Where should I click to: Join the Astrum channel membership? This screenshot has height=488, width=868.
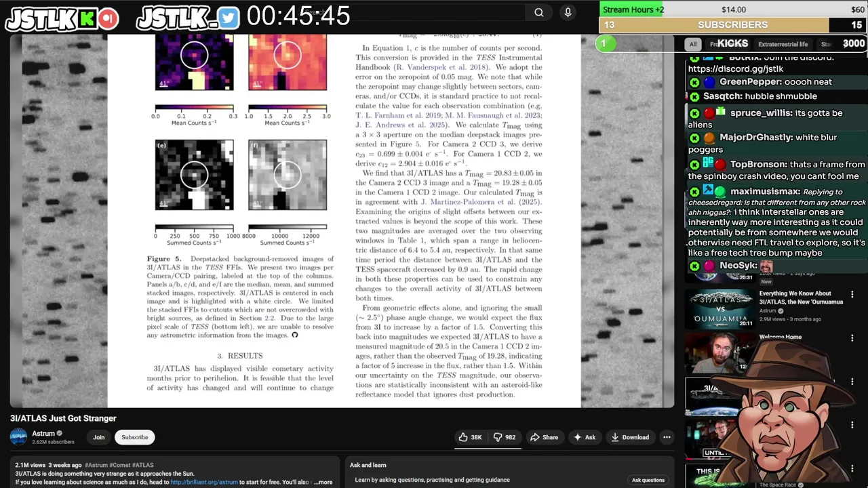(99, 437)
